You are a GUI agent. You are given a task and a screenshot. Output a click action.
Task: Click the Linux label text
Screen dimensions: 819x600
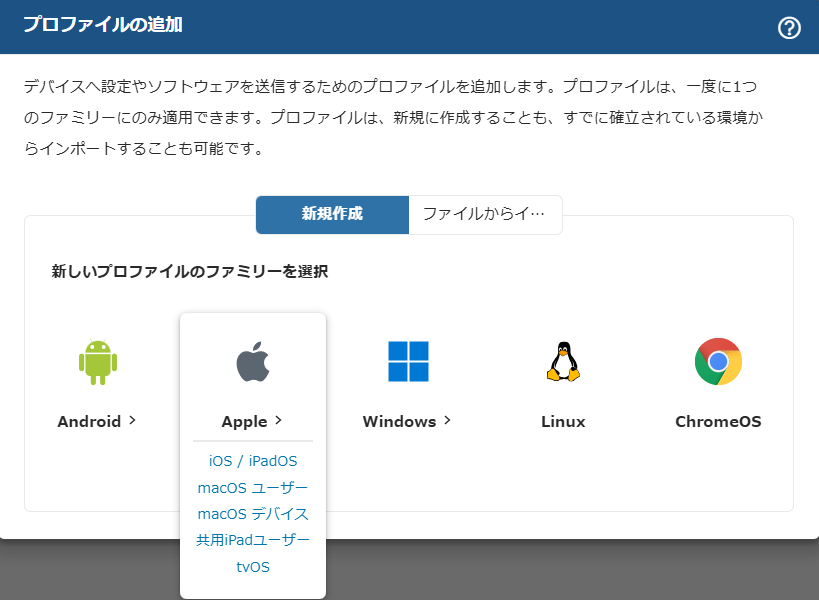click(563, 421)
